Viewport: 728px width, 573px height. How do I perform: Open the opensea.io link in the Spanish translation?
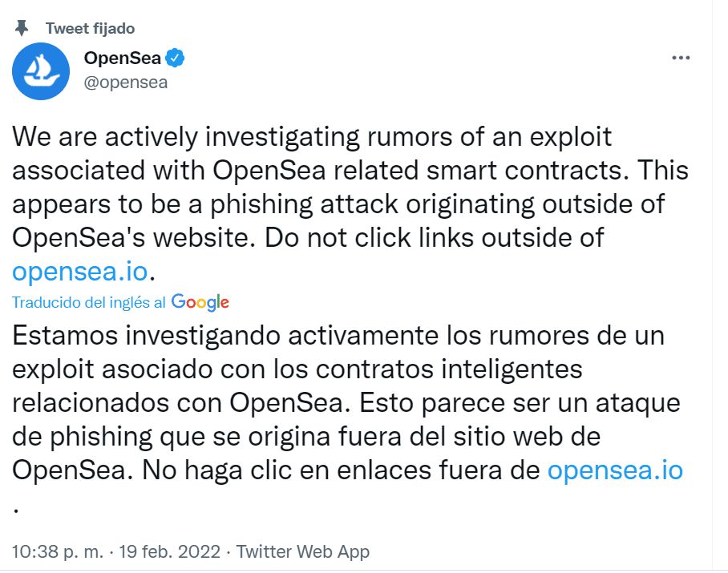(x=615, y=470)
